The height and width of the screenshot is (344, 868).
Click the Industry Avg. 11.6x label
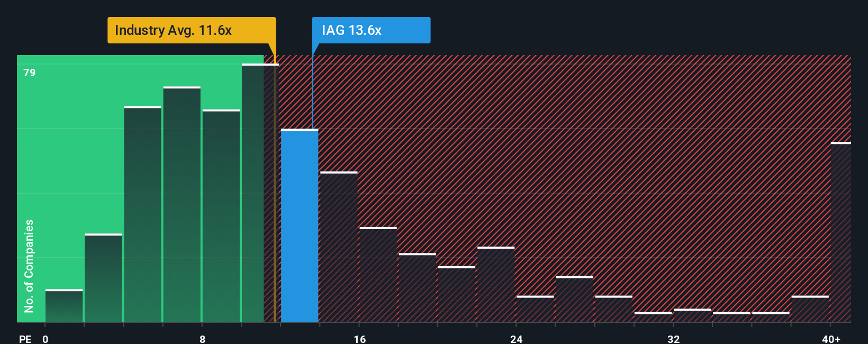point(192,30)
